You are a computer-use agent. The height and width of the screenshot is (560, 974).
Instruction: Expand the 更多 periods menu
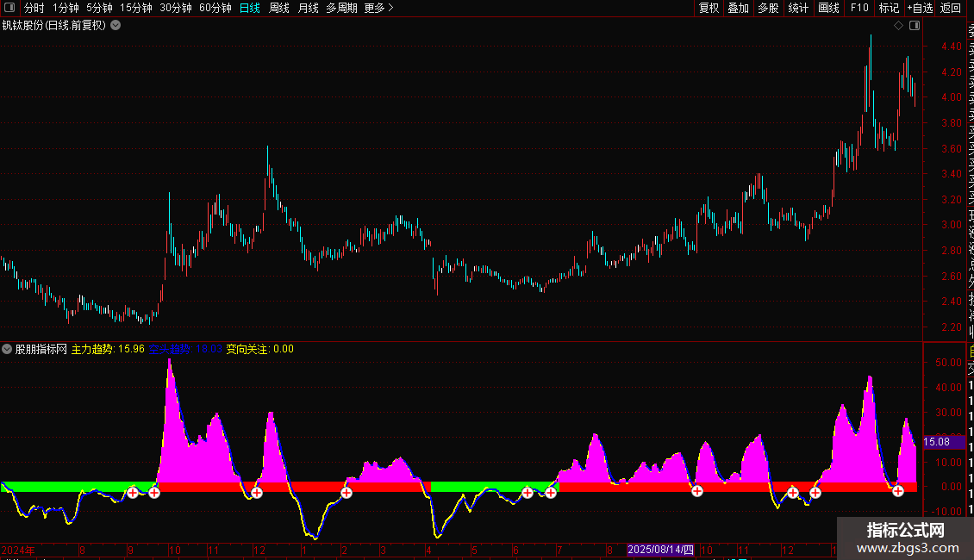coord(378,8)
